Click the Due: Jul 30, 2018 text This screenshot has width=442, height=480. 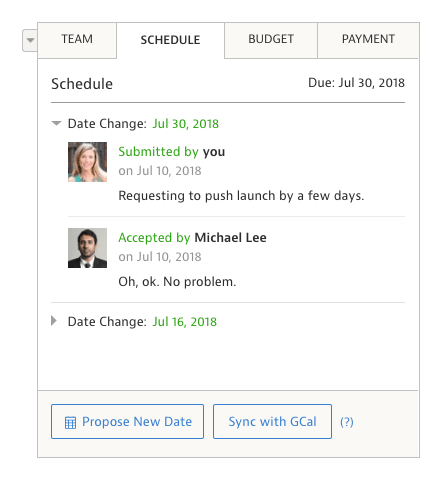pyautogui.click(x=356, y=83)
